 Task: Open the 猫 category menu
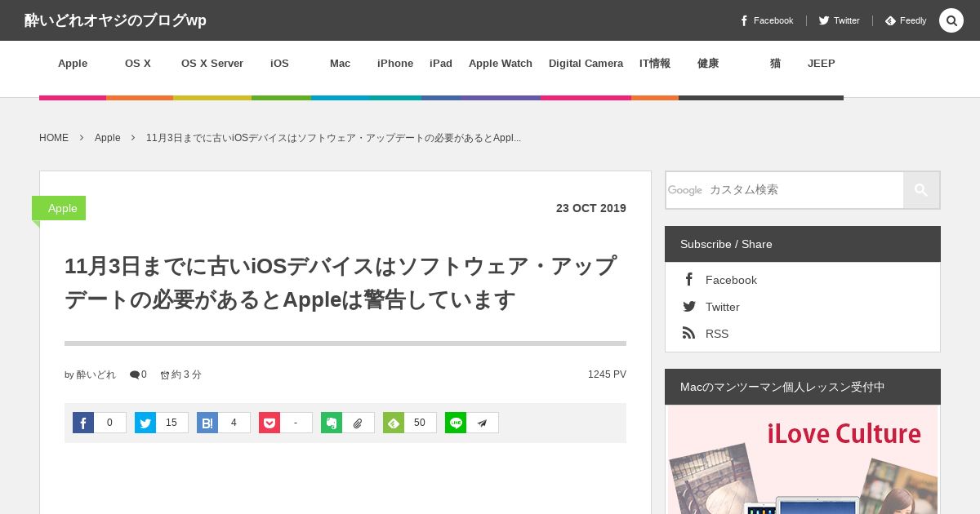click(x=775, y=64)
